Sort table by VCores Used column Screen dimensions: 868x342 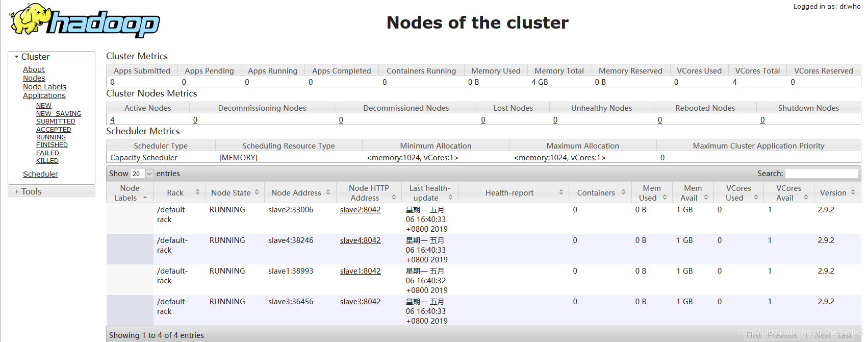(x=738, y=193)
